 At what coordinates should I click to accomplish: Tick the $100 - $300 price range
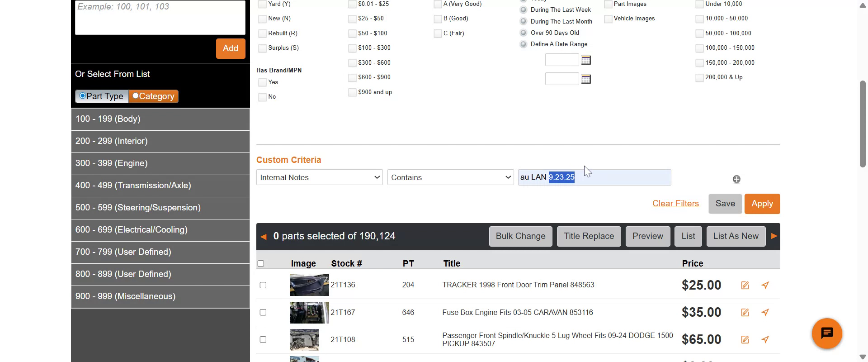(352, 48)
